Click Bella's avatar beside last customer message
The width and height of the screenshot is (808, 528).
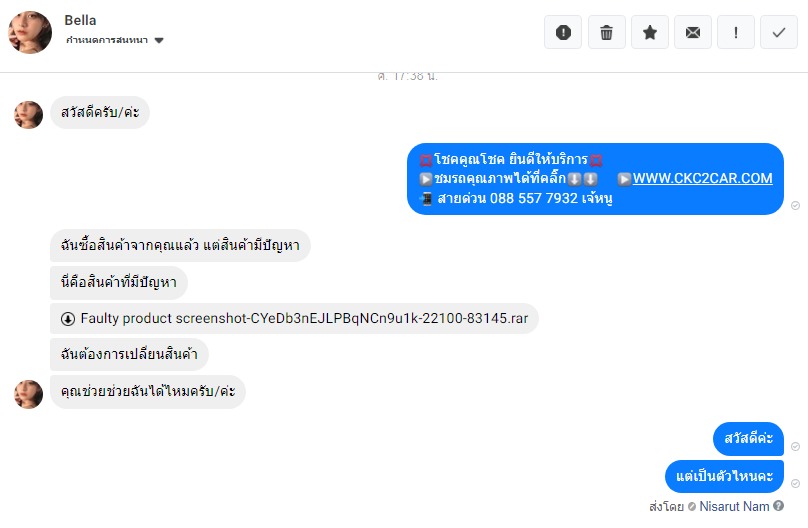pos(28,394)
